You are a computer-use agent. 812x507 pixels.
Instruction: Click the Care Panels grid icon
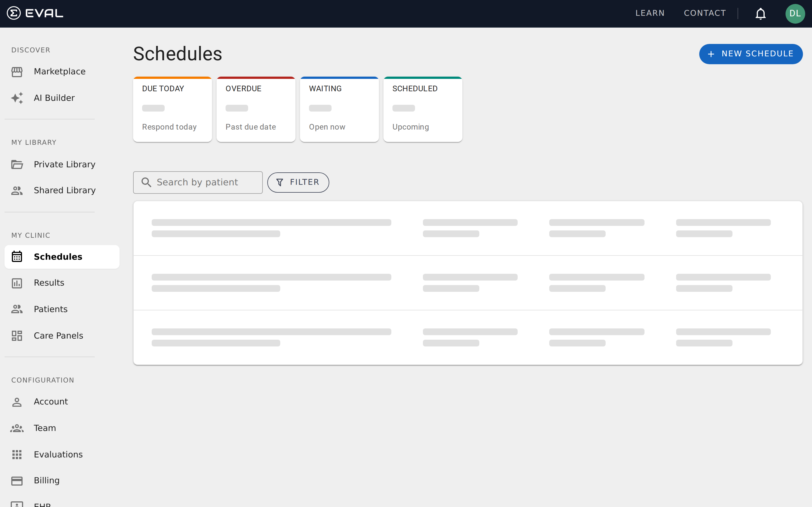point(17,335)
